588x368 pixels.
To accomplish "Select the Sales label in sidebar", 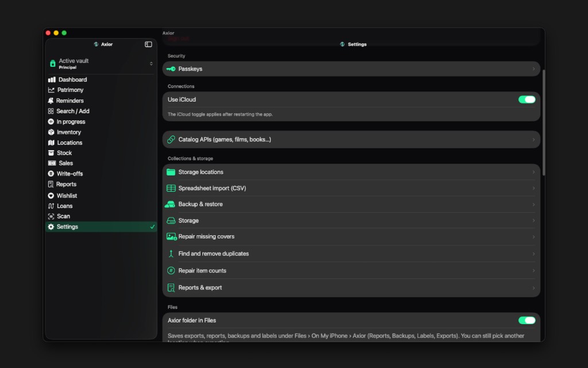I will [65, 163].
